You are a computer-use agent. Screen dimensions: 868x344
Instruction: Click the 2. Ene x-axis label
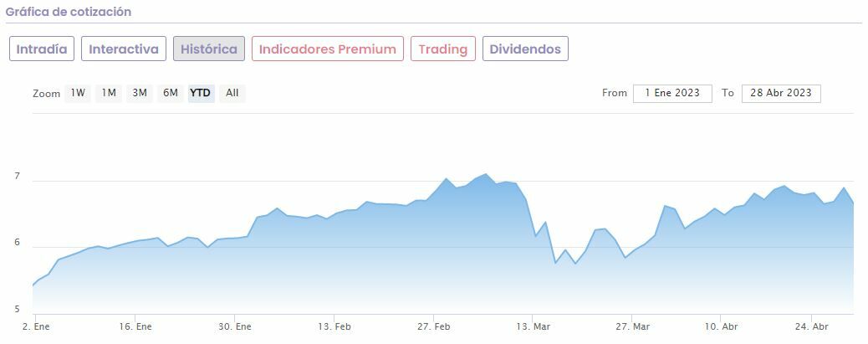pos(37,326)
